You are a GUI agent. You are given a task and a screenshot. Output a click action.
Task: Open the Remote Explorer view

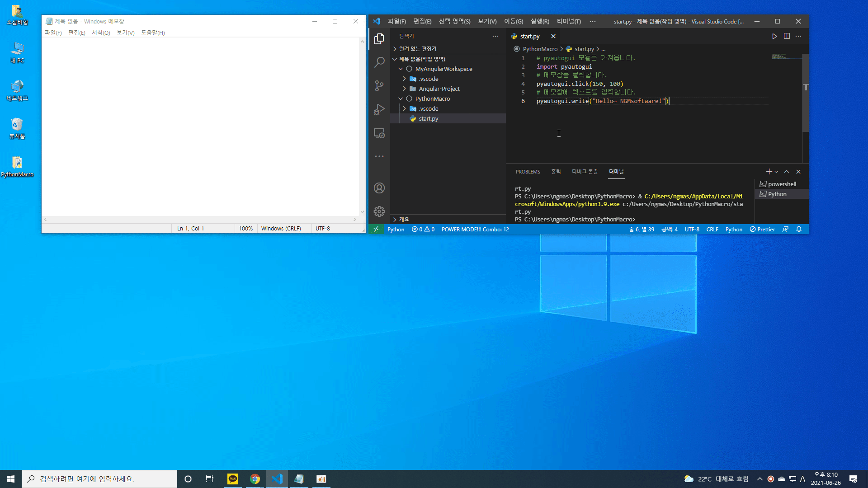pos(379,133)
